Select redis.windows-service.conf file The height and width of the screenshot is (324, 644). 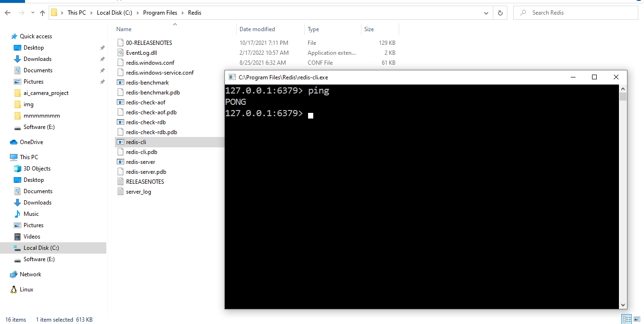point(160,73)
